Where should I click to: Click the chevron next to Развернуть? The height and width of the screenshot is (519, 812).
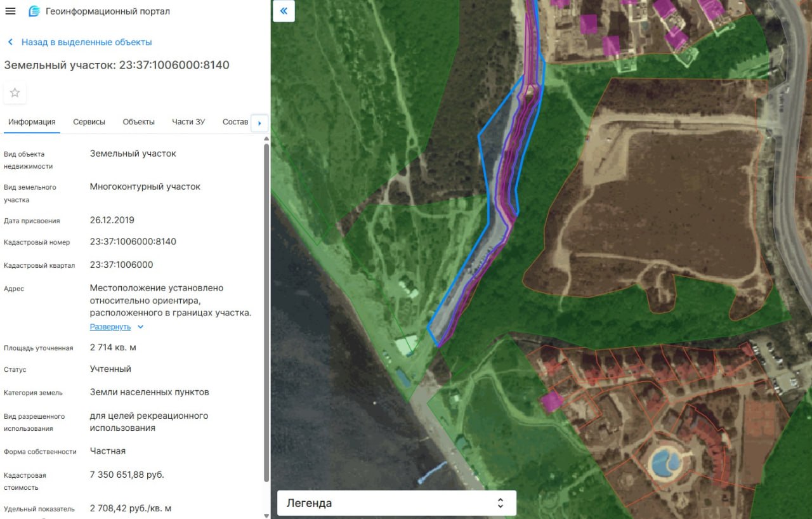point(141,327)
